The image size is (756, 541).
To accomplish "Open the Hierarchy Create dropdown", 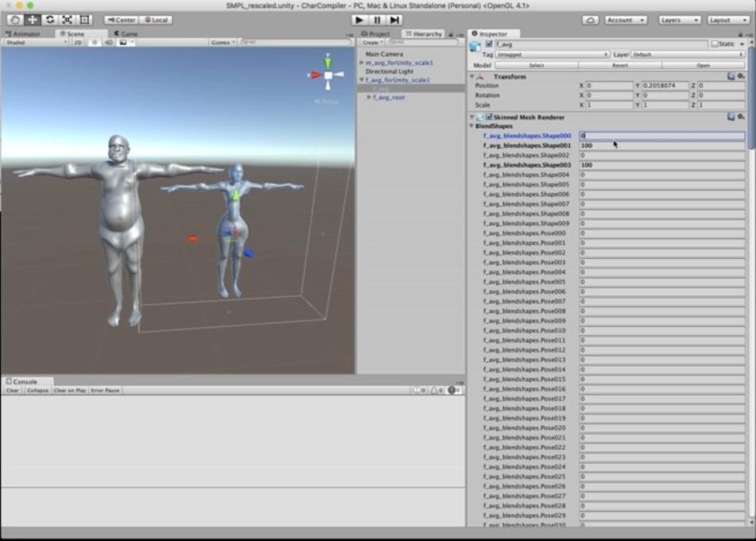I will click(372, 43).
